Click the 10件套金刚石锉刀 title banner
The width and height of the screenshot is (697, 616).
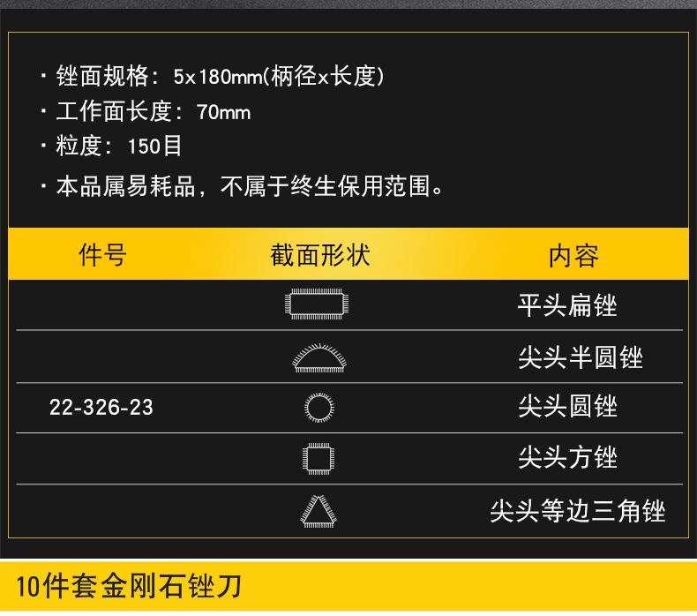pos(348,586)
